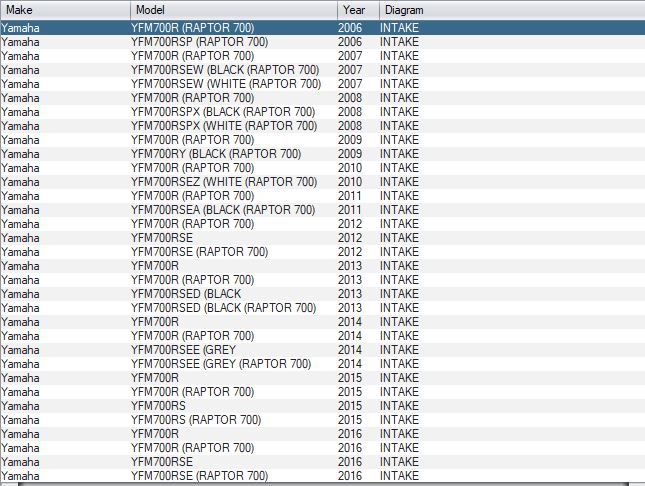Select the 2016 plain YFM700RSE row
The width and height of the screenshot is (645, 486).
[322, 461]
